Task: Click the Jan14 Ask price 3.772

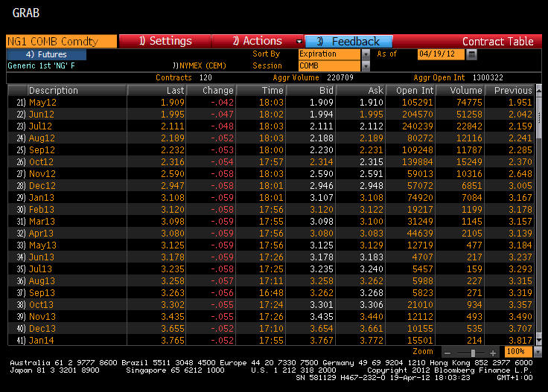Action: coord(372,340)
